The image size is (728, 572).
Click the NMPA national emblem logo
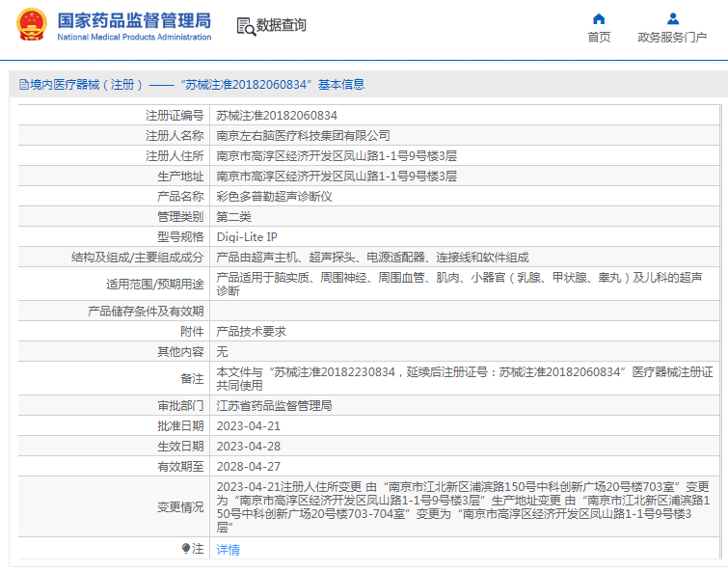[x=30, y=25]
